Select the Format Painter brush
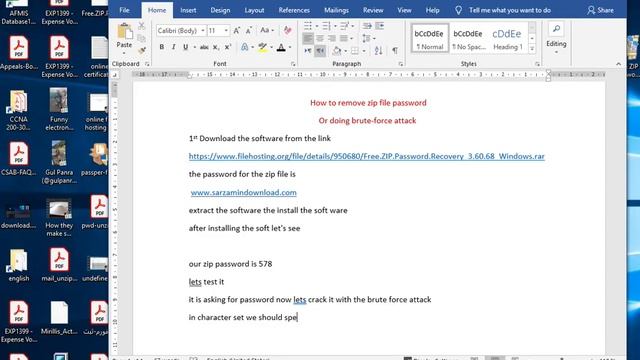640x360 pixels. point(142,51)
